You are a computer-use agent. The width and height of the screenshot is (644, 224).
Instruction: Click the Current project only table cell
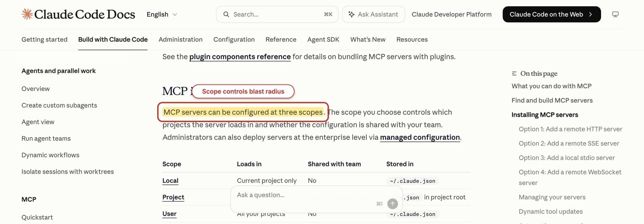click(267, 181)
